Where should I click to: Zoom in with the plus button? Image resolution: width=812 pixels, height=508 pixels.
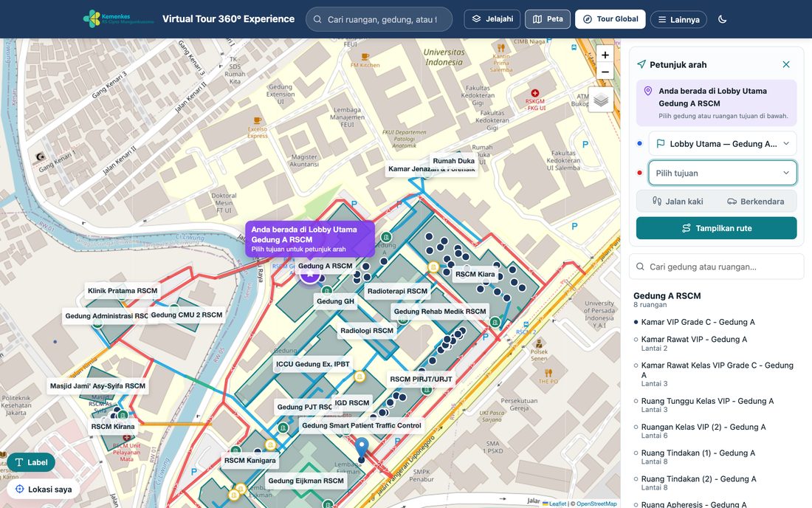click(605, 55)
